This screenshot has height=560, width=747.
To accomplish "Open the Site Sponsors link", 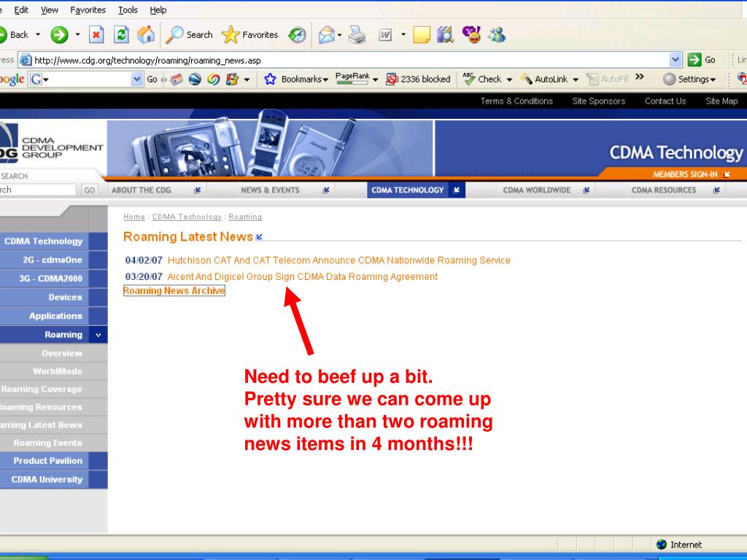I will pyautogui.click(x=598, y=101).
